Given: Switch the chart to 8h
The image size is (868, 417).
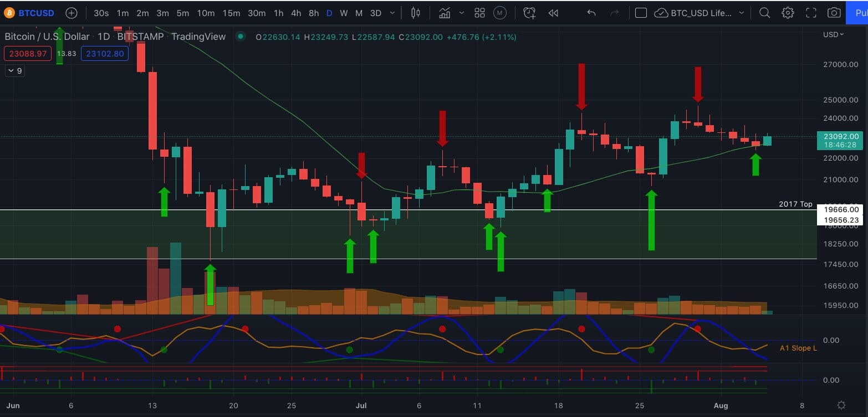Looking at the screenshot, I should (314, 13).
